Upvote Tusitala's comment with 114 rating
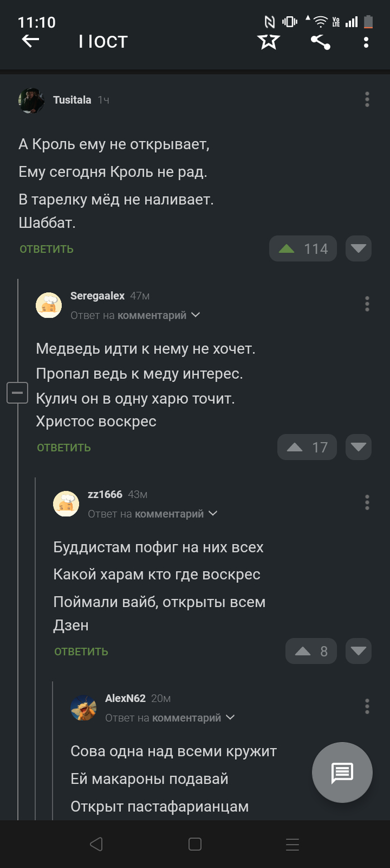 (x=287, y=249)
